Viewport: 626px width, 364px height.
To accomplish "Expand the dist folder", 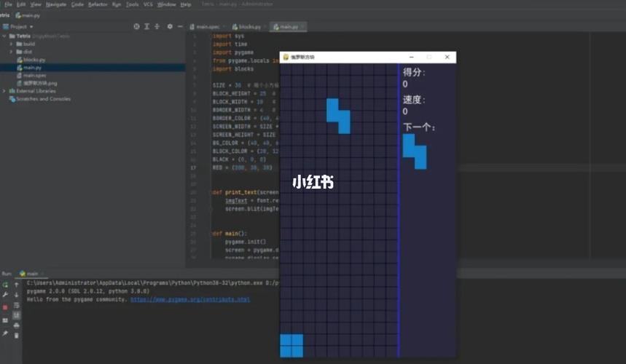I will (x=11, y=52).
